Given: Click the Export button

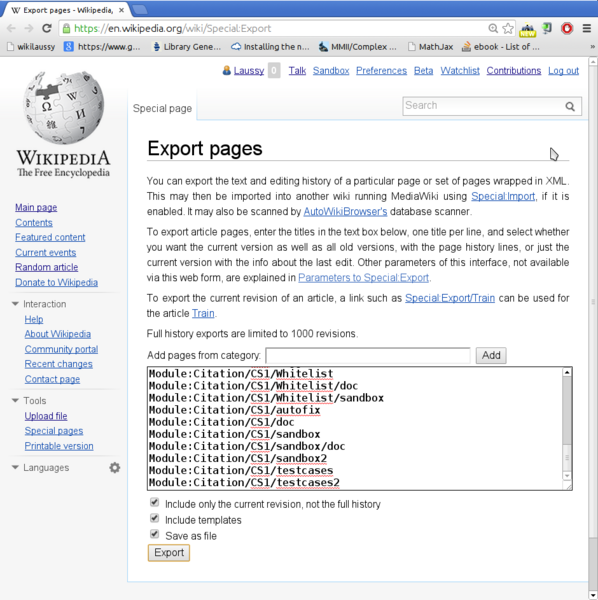Looking at the screenshot, I should click(169, 553).
